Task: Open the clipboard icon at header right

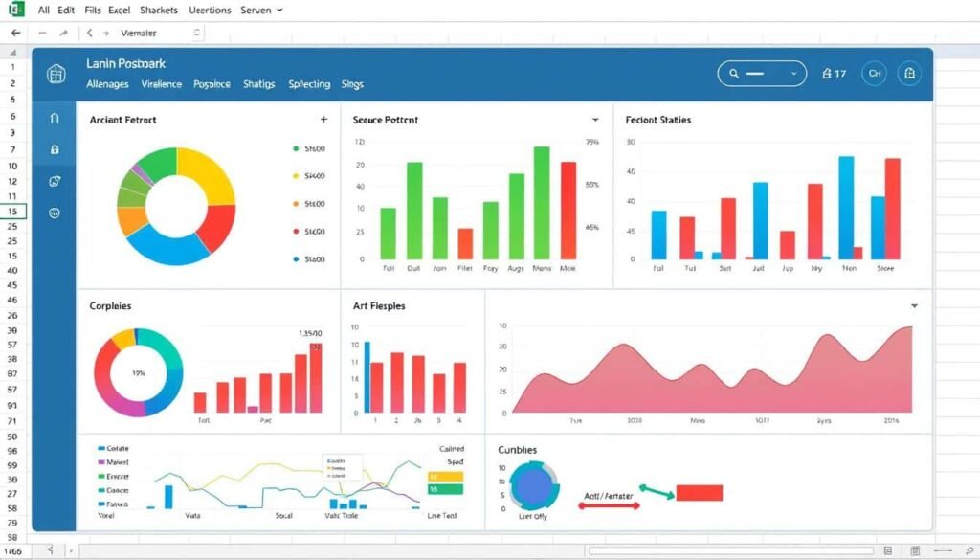Action: [x=909, y=73]
